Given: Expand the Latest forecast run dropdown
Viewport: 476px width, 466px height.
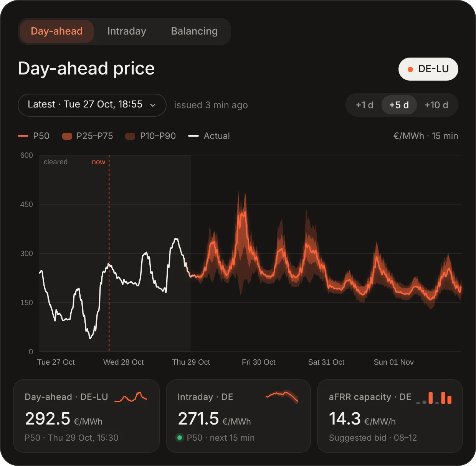Looking at the screenshot, I should (92, 105).
